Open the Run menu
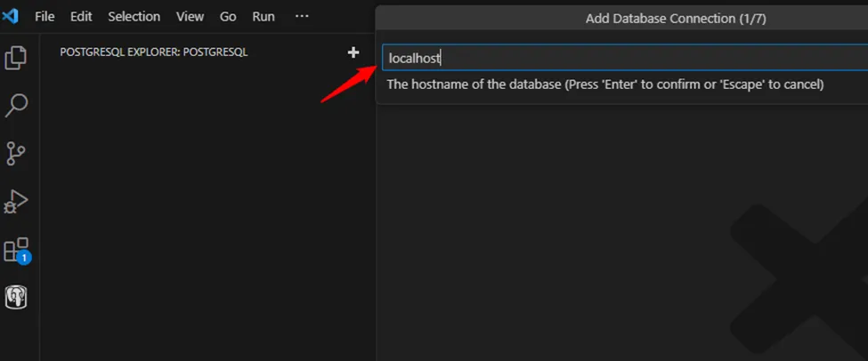The height and width of the screenshot is (361, 868). 264,16
